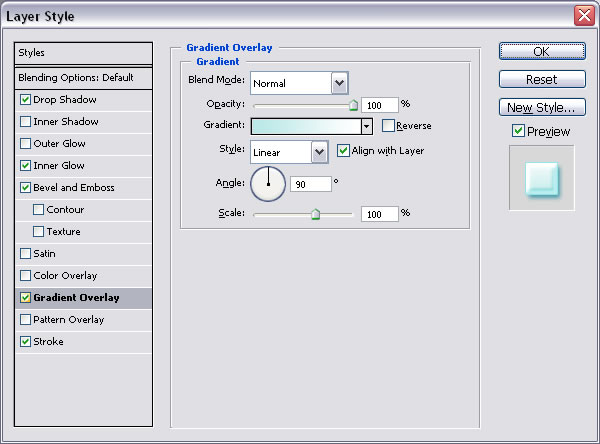Open the Blend Mode dropdown arrow
The width and height of the screenshot is (600, 444).
tap(339, 83)
